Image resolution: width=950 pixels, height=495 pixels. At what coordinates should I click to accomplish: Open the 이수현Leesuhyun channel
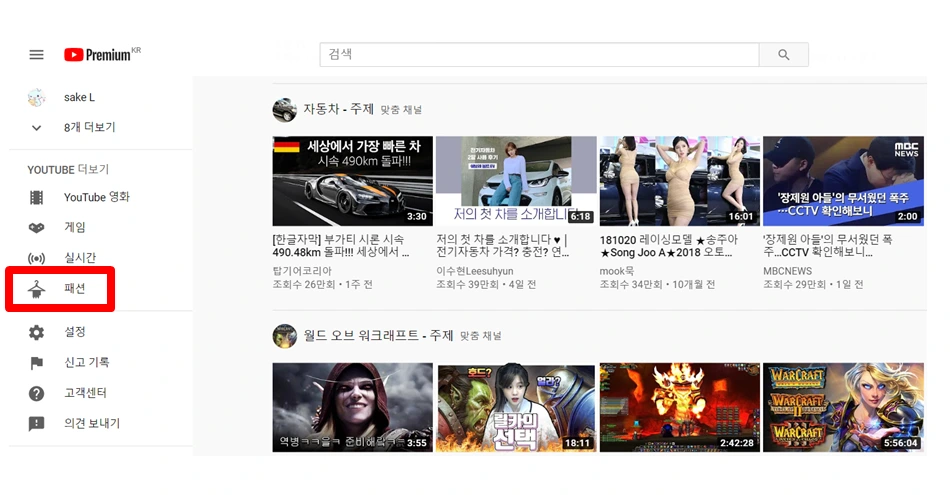(x=474, y=271)
